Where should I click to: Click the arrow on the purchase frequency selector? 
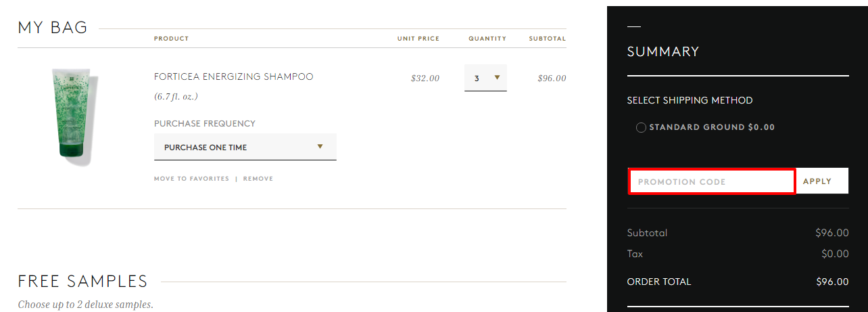click(x=320, y=146)
